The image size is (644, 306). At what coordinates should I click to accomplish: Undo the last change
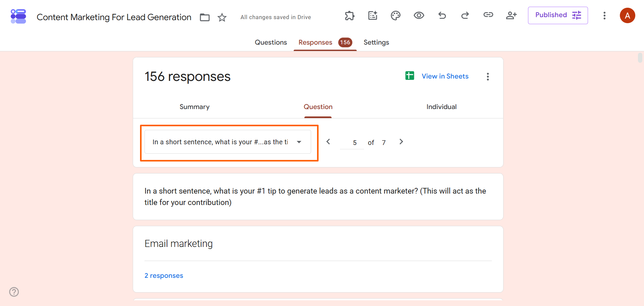442,15
